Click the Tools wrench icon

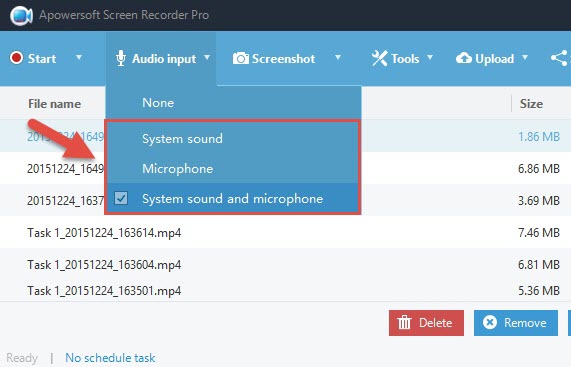[x=379, y=58]
